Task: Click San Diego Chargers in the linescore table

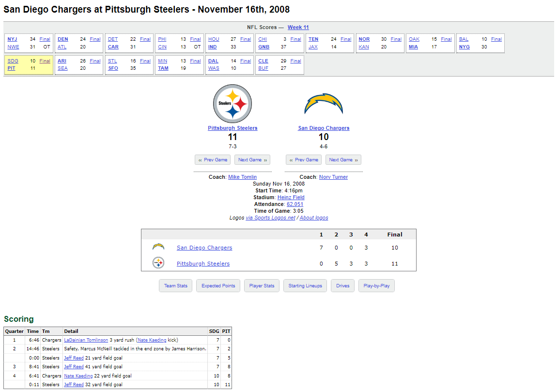Action: 204,248
